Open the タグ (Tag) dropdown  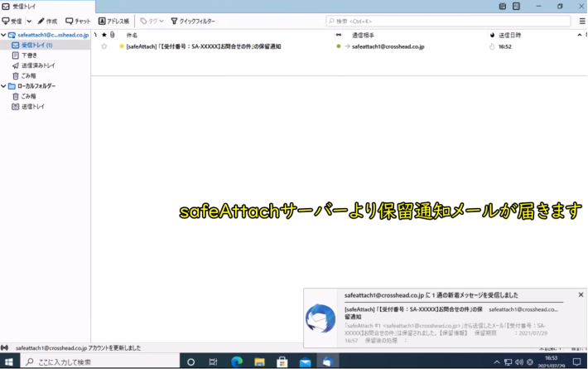pos(152,21)
